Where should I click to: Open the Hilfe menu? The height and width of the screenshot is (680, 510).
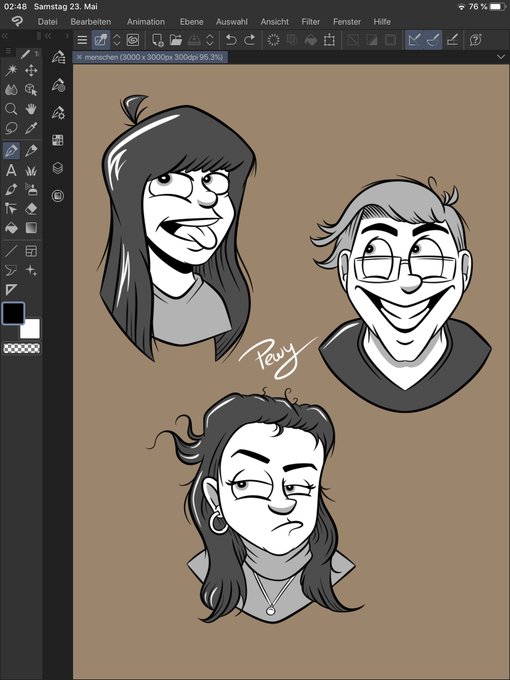coord(382,22)
